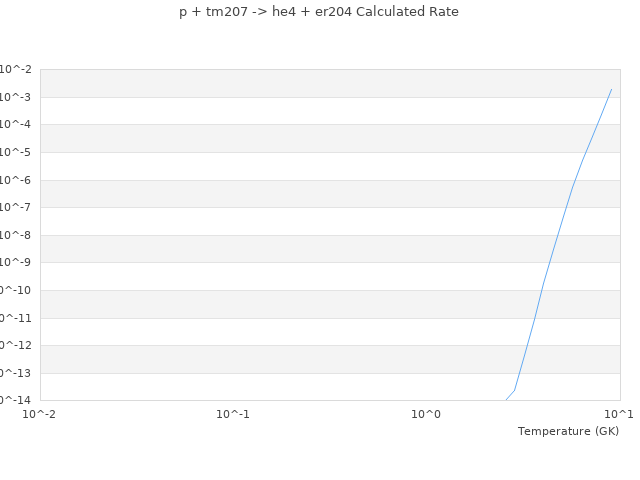Click the y-axis 10^-8 tick label
Screen dimensions: 640x480
coord(16,235)
